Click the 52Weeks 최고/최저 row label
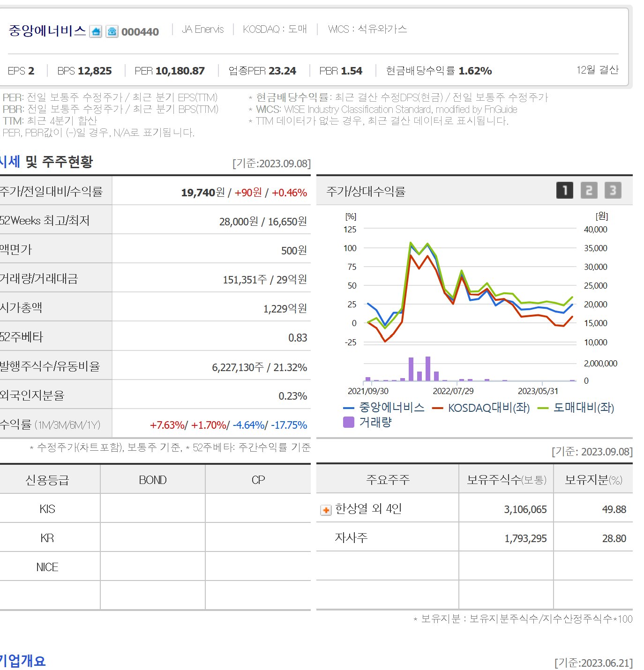644x670 pixels. coord(45,221)
